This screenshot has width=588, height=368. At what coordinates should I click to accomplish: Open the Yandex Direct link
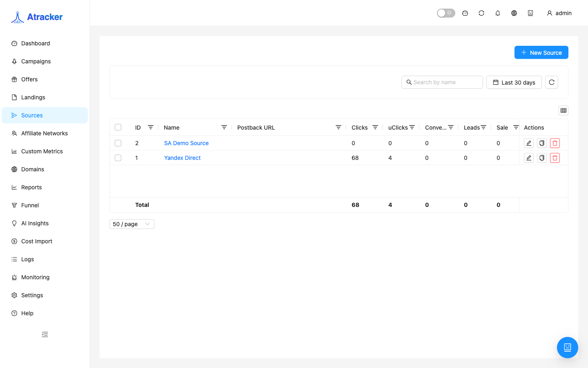click(x=182, y=158)
